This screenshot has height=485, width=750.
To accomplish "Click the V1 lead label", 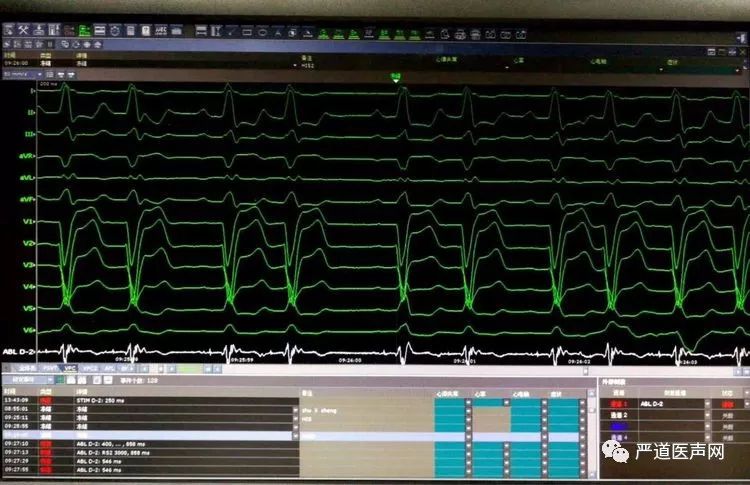I will (27, 221).
